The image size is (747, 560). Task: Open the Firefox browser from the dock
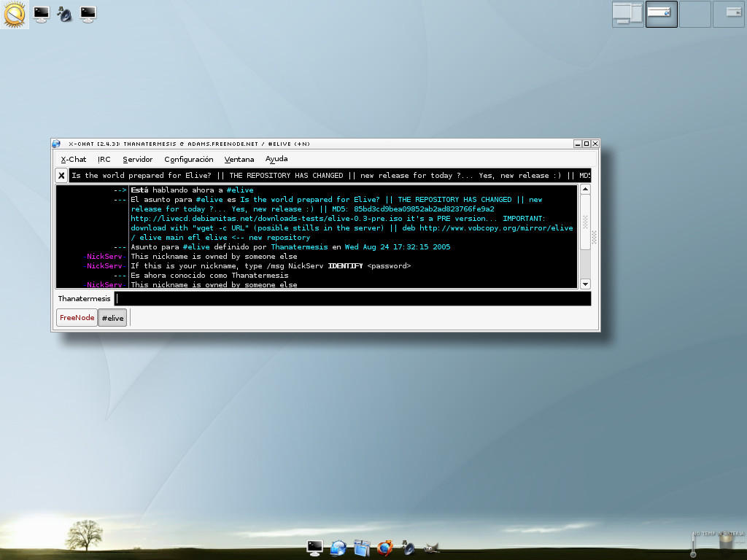[x=384, y=547]
